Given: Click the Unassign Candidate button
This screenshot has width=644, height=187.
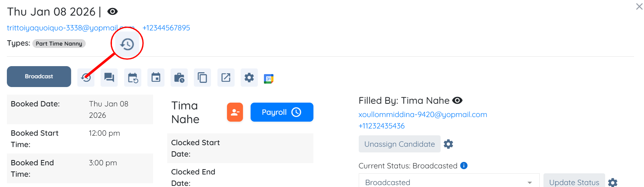Looking at the screenshot, I should pos(400,144).
